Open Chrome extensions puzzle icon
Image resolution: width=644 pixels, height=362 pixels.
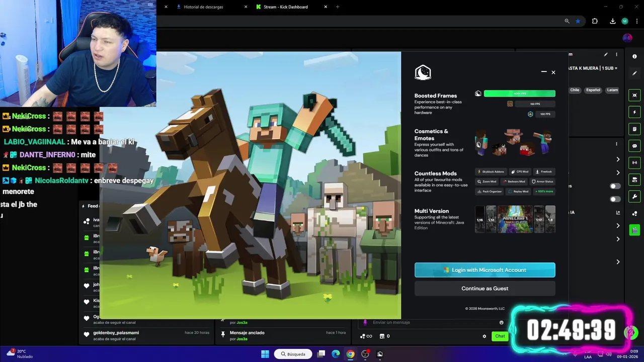[595, 21]
